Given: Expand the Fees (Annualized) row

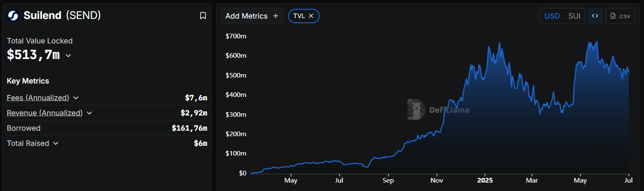Looking at the screenshot, I should tap(76, 98).
